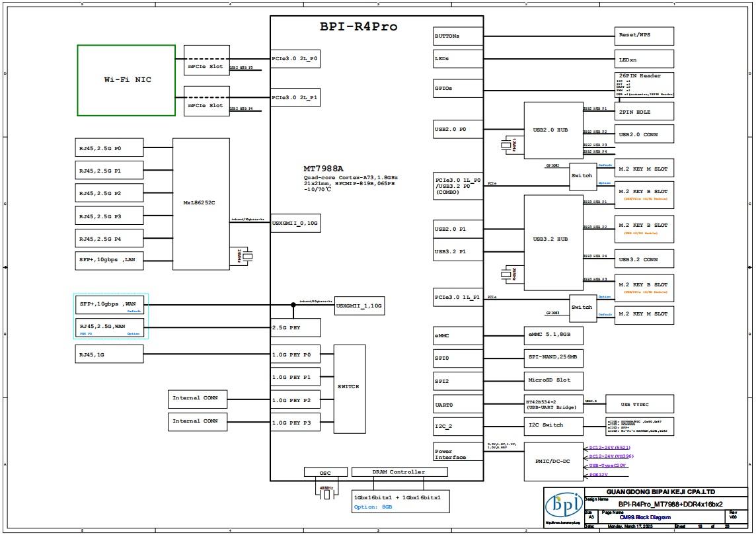Image resolution: width=756 pixels, height=537 pixels.
Task: Click the LEDs interface box
Action: (x=458, y=59)
